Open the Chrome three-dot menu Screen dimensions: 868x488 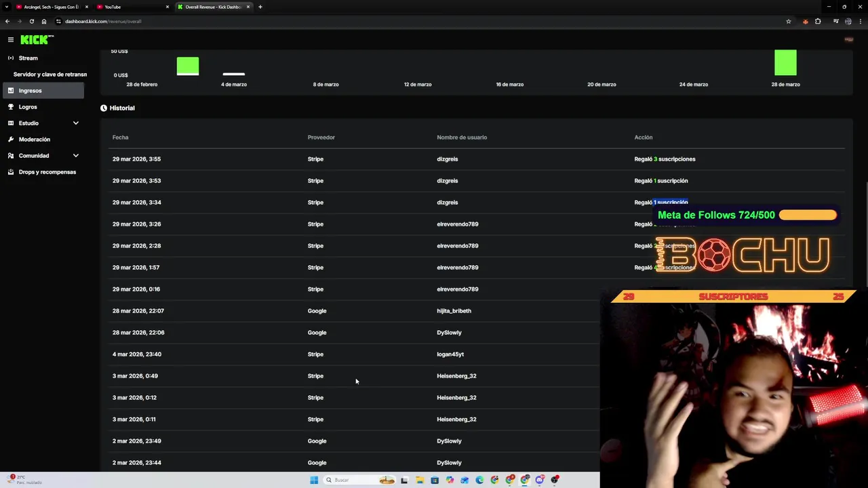click(860, 21)
